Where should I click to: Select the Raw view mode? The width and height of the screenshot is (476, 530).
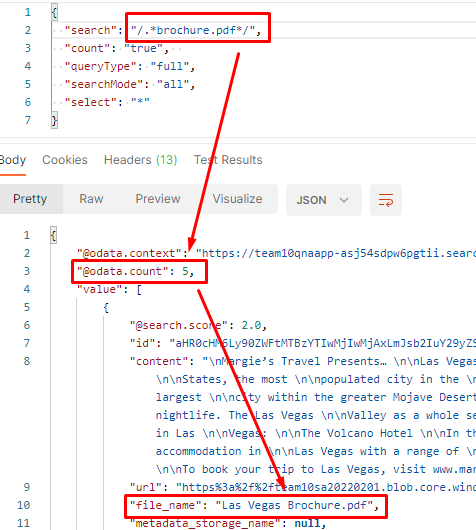coord(91,199)
